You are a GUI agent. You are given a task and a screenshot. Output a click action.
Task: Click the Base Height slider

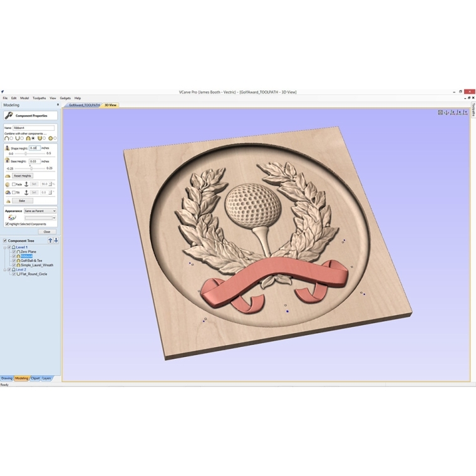30,168
